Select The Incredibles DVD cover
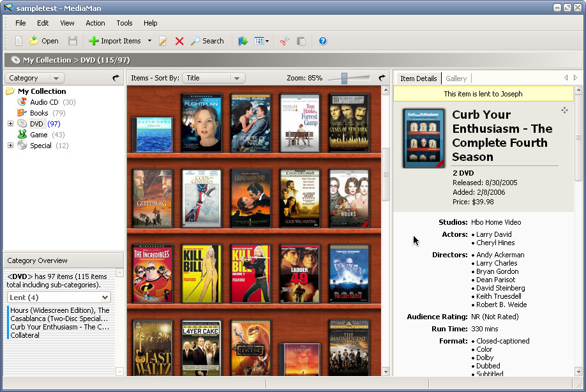586x392 pixels. pyautogui.click(x=153, y=274)
